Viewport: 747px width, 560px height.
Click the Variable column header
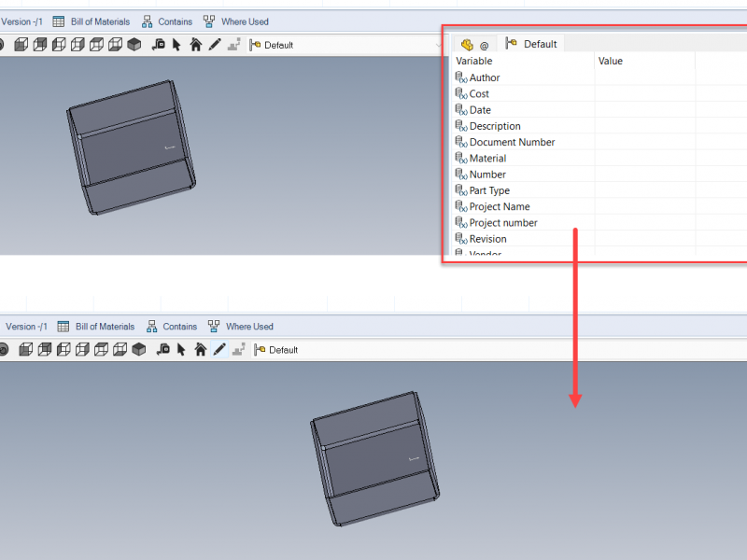click(x=474, y=61)
